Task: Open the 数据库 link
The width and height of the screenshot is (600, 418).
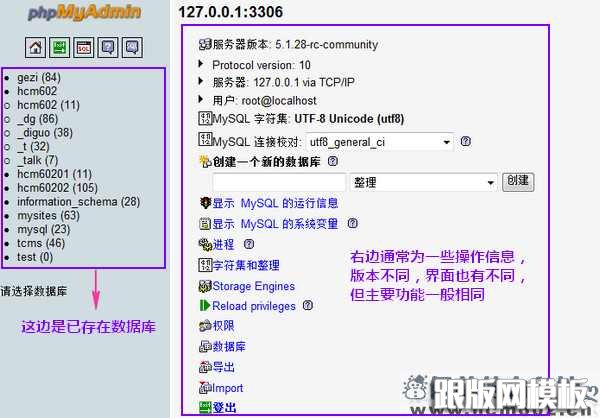Action: coord(229,346)
